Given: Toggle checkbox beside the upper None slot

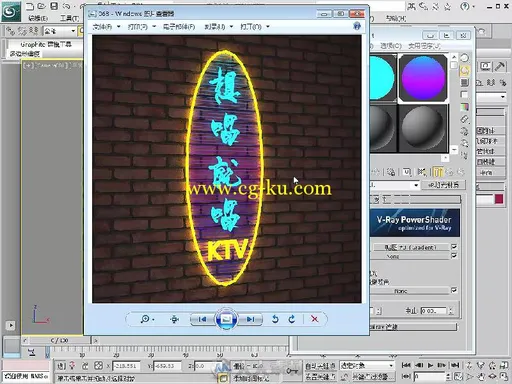Looking at the screenshot, I should (x=454, y=256).
